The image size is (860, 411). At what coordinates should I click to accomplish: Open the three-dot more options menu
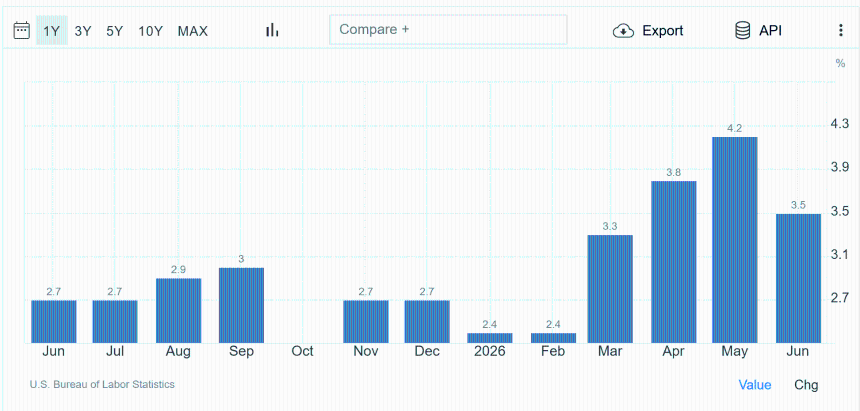(840, 31)
